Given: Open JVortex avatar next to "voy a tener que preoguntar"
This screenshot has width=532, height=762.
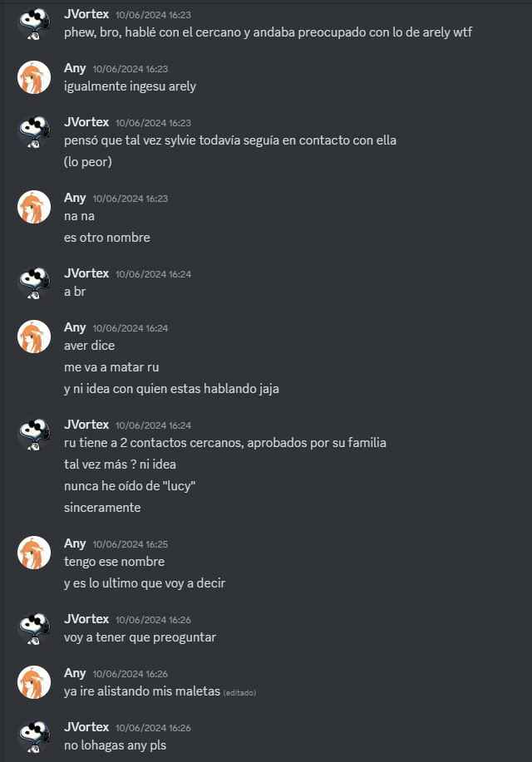Looking at the screenshot, I should point(34,628).
